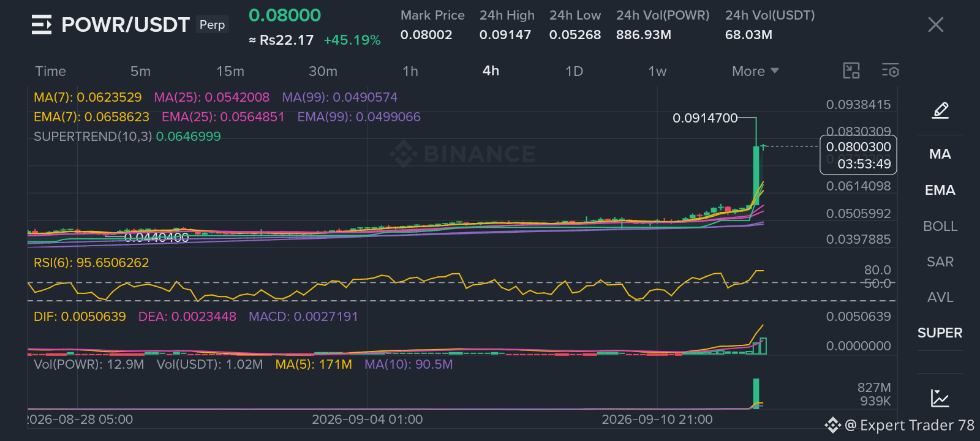Open the POWR/USDT pair selector

126,24
